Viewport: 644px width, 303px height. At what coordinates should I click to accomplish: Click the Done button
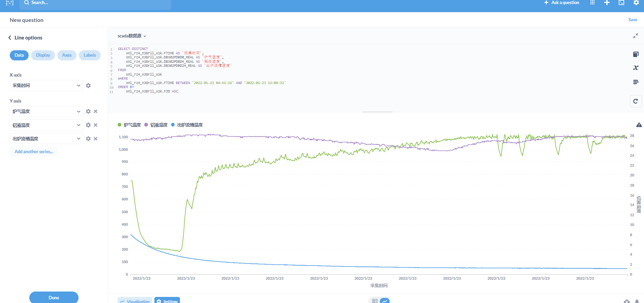click(x=54, y=298)
